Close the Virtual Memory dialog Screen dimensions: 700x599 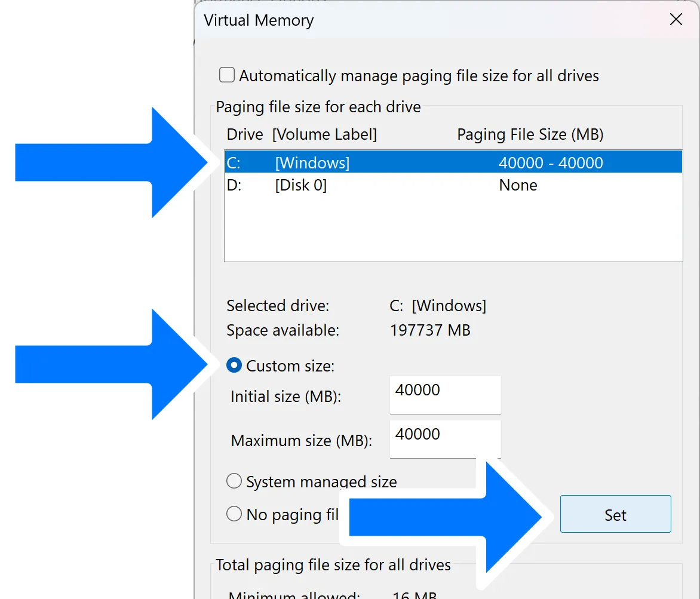[x=676, y=20]
